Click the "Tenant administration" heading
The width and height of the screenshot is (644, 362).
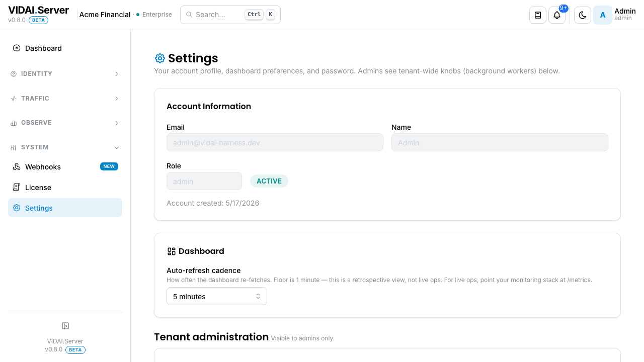tap(211, 337)
